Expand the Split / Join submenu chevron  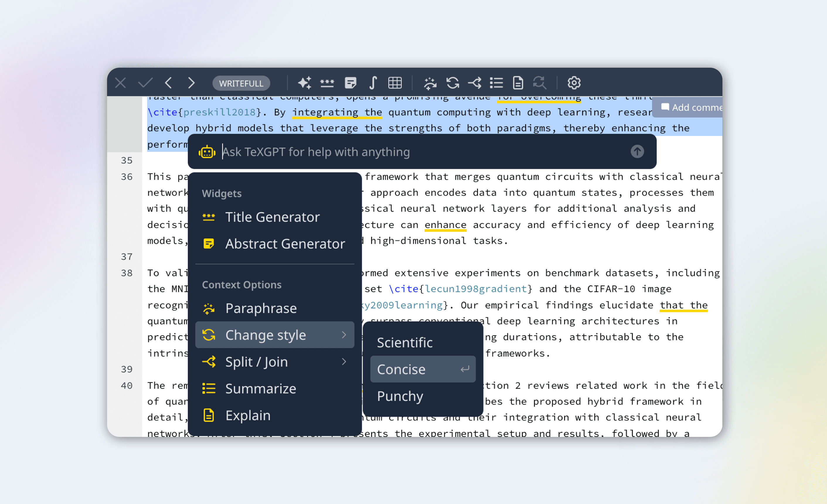point(344,362)
